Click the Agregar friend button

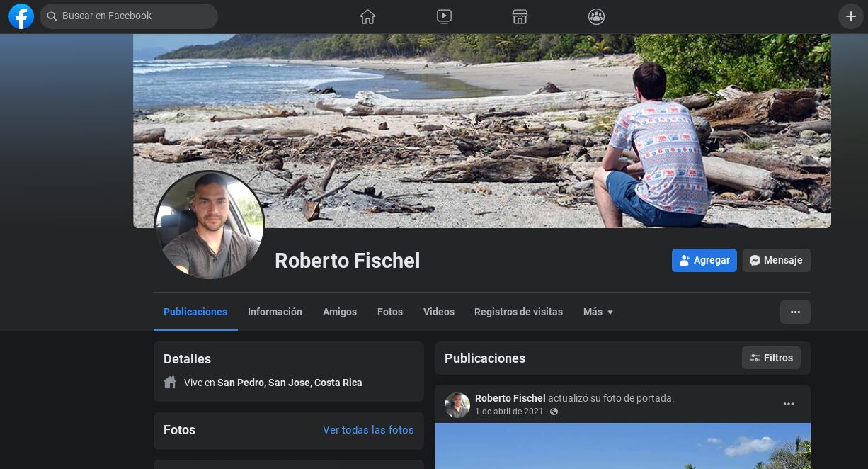point(704,260)
